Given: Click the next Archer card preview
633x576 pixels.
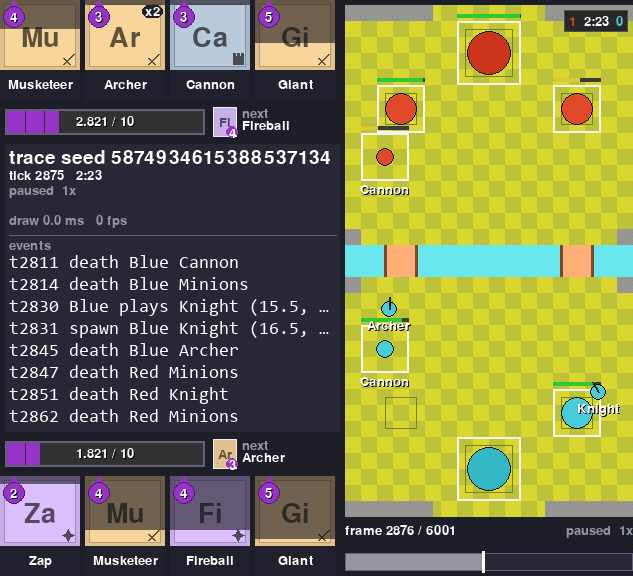Looking at the screenshot, I should (x=225, y=454).
